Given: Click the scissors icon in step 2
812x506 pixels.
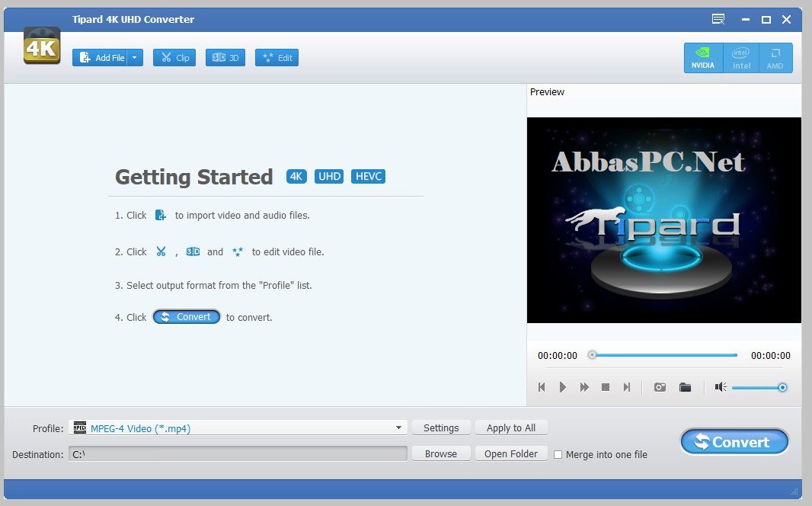Looking at the screenshot, I should pyautogui.click(x=161, y=251).
